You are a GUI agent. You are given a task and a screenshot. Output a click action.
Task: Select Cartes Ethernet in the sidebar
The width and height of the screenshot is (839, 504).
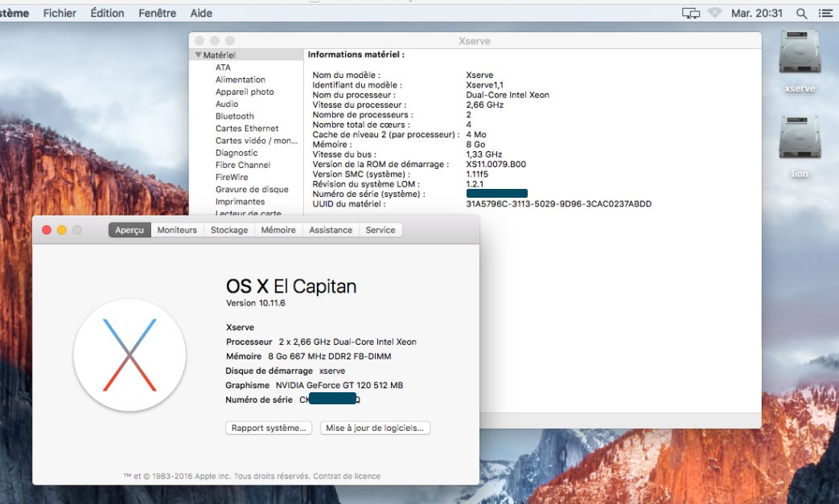pyautogui.click(x=247, y=129)
